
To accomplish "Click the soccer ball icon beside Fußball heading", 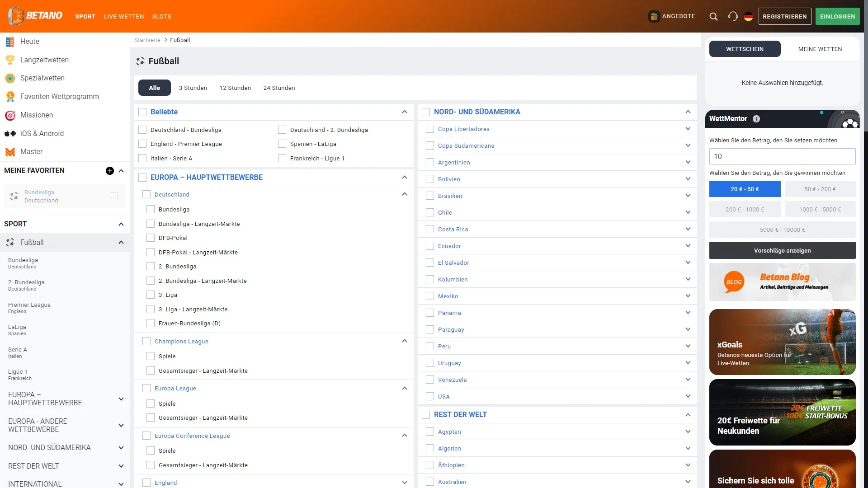I will click(x=140, y=61).
